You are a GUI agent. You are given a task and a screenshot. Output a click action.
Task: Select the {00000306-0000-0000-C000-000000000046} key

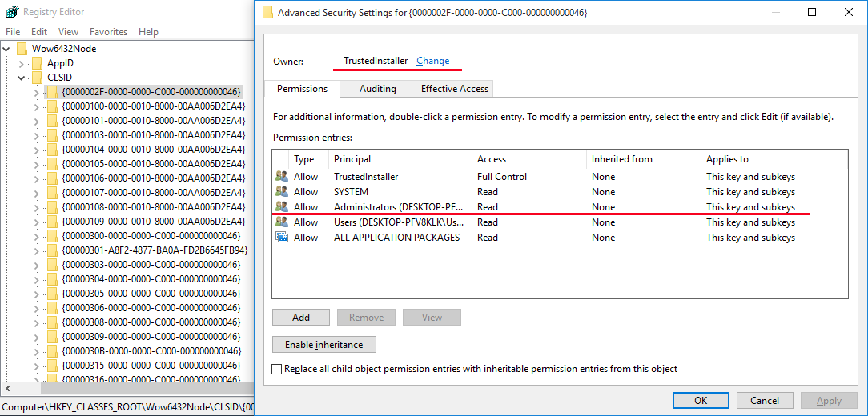[x=151, y=307]
